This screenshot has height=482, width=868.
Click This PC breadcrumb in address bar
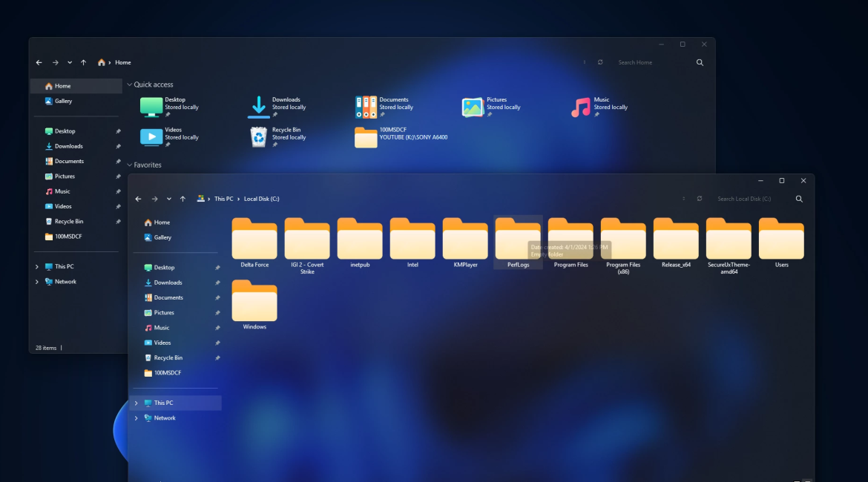(x=223, y=199)
